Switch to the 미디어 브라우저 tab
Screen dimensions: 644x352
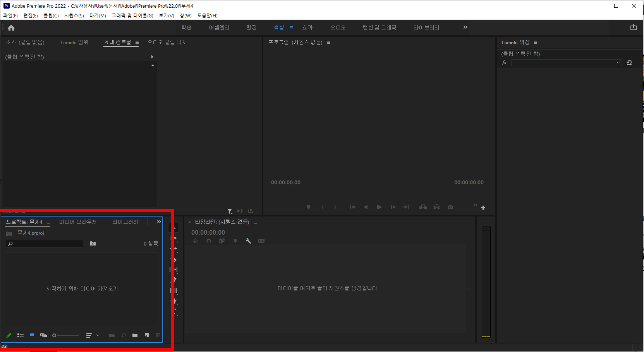78,222
